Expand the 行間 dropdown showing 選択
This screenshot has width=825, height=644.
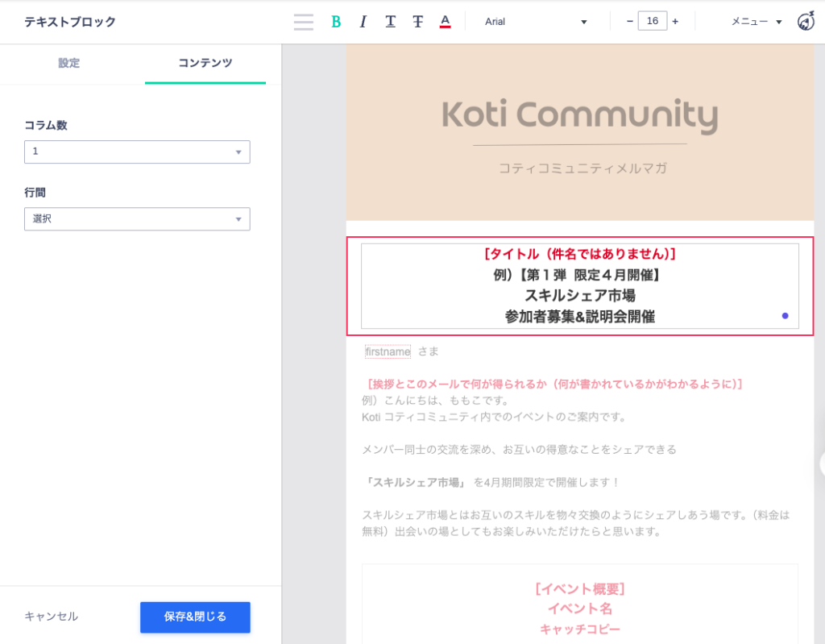(137, 219)
